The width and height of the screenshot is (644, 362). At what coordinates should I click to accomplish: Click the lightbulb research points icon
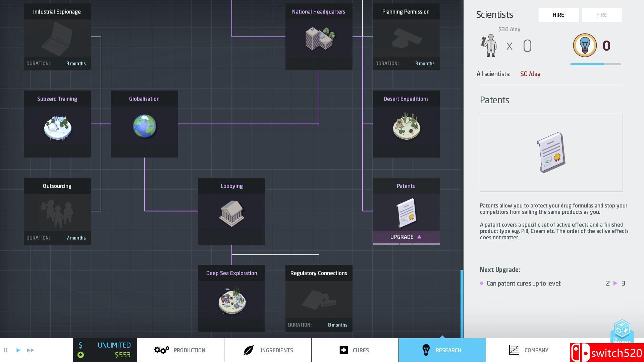(585, 45)
